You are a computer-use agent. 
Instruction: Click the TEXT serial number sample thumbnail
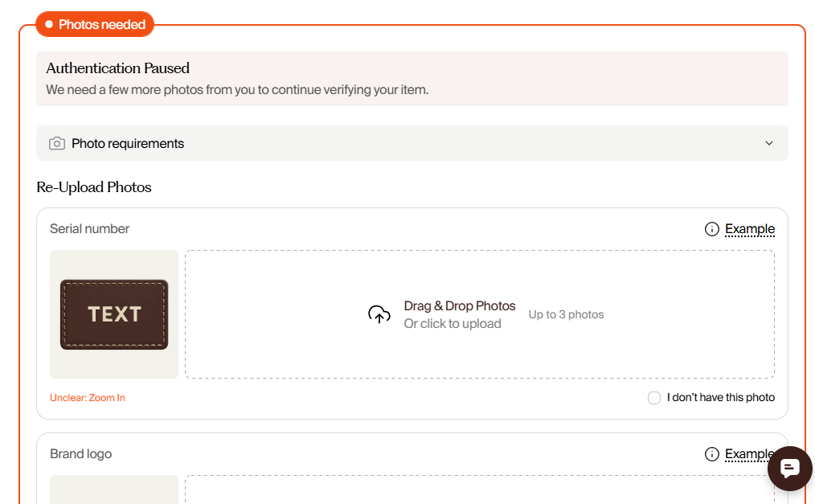click(x=114, y=314)
